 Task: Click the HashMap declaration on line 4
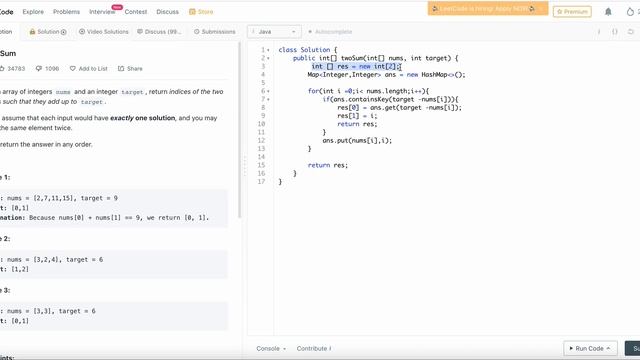387,75
